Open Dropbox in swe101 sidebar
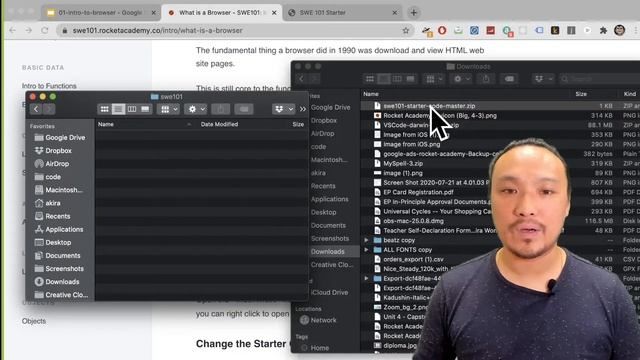Viewport: 640px width, 360px height. 53,151
